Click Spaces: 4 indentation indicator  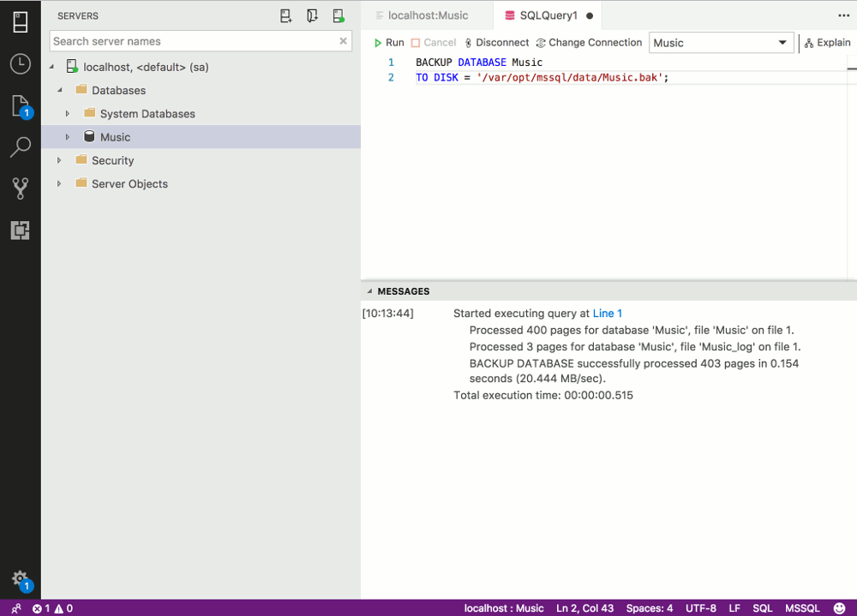(650, 608)
